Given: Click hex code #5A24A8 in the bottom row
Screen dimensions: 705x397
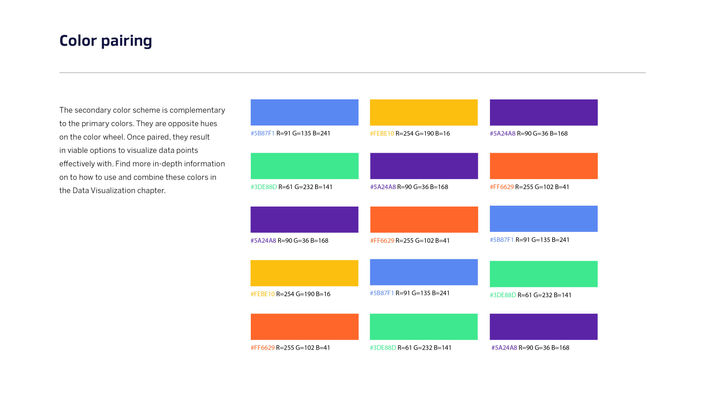Looking at the screenshot, I should point(504,348).
